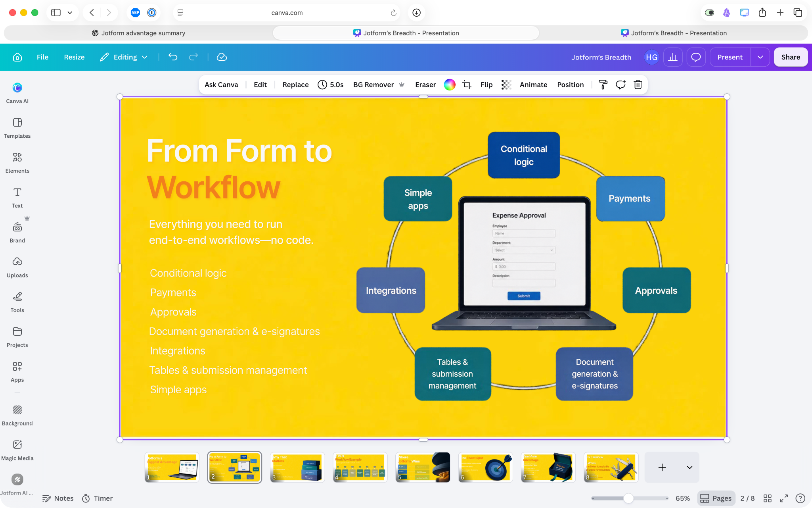This screenshot has width=812, height=508.
Task: Open the Projects panel
Action: 17,337
